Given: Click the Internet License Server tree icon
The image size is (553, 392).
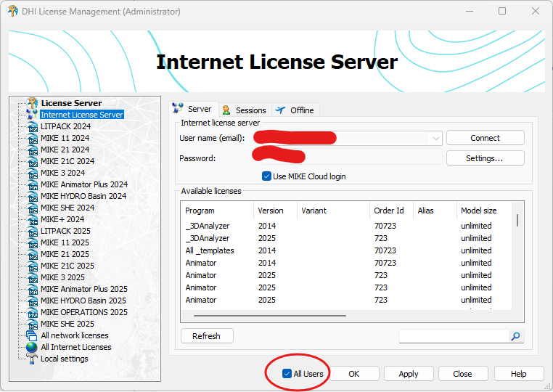Looking at the screenshot, I should click(x=32, y=114).
